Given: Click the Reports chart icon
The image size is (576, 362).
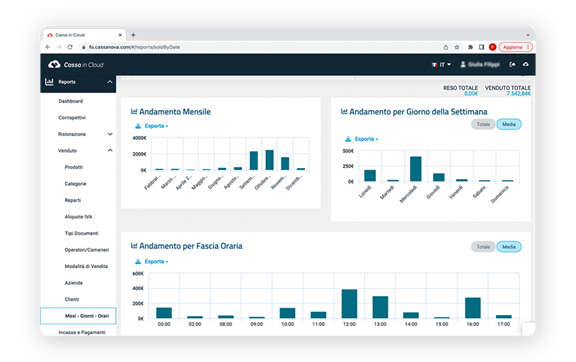Looking at the screenshot, I should pyautogui.click(x=49, y=82).
